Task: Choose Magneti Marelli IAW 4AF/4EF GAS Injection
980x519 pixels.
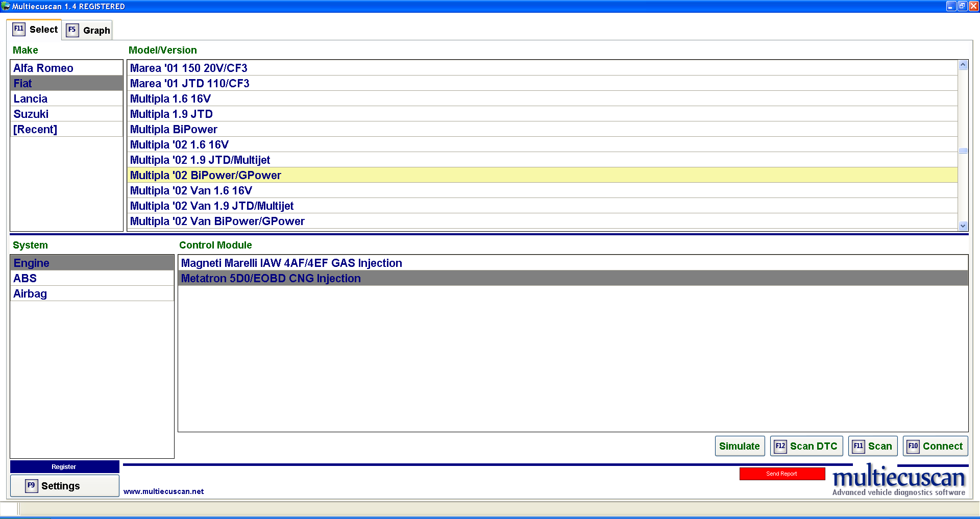Action: point(573,263)
